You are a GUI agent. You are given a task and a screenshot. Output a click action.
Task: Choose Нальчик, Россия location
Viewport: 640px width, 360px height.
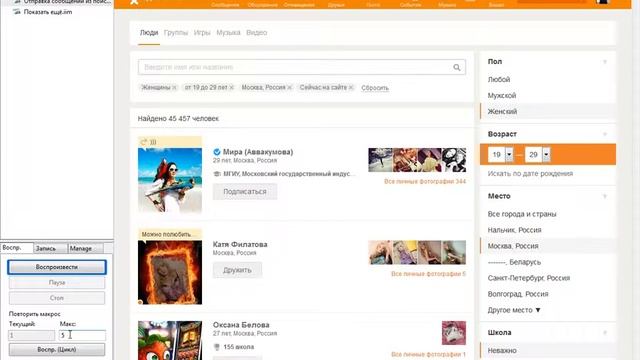[x=514, y=230]
